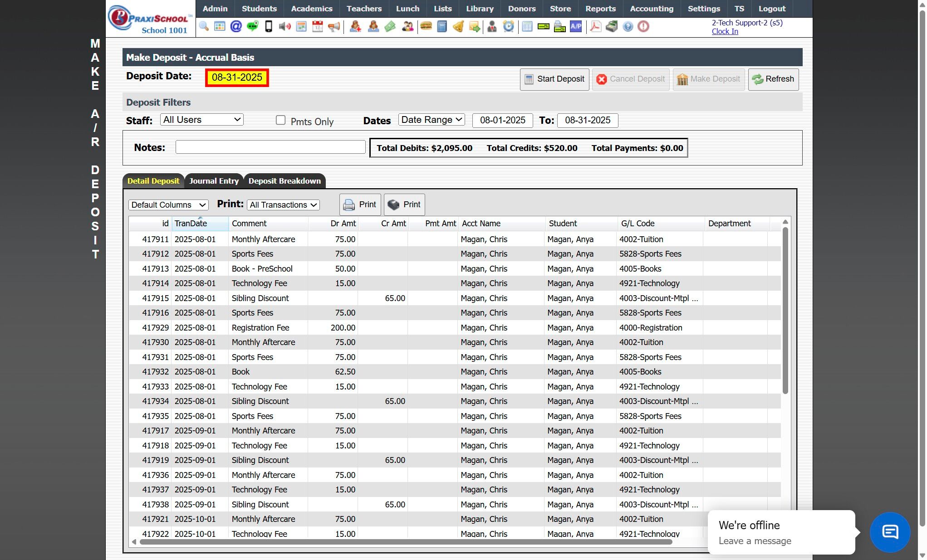The width and height of the screenshot is (927, 560).
Task: Click the Start Deposit button
Action: pyautogui.click(x=554, y=79)
